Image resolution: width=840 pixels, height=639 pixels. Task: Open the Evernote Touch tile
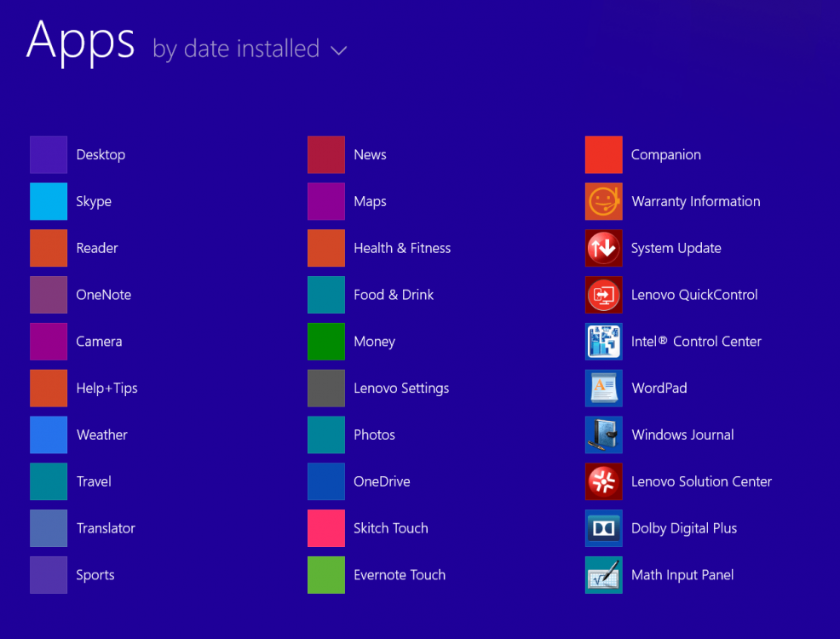(326, 574)
